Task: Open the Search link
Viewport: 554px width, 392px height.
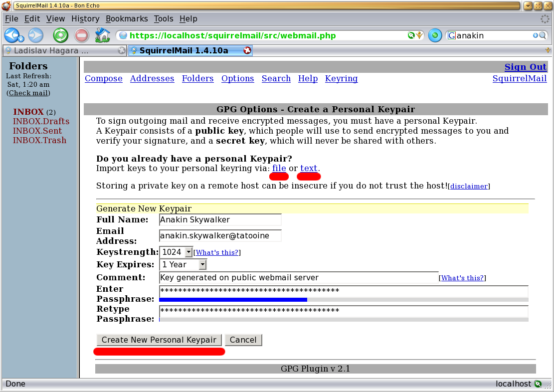Action: coord(276,78)
